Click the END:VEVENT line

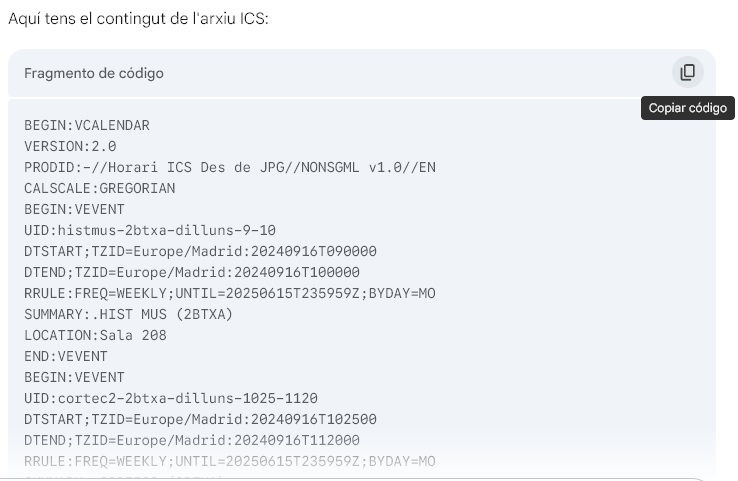(x=65, y=356)
